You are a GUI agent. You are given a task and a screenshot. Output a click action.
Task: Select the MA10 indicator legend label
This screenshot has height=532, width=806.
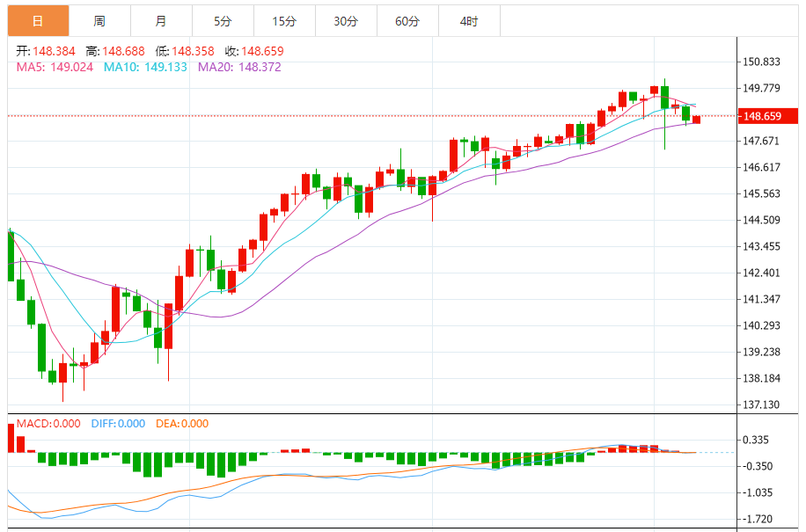coord(145,67)
